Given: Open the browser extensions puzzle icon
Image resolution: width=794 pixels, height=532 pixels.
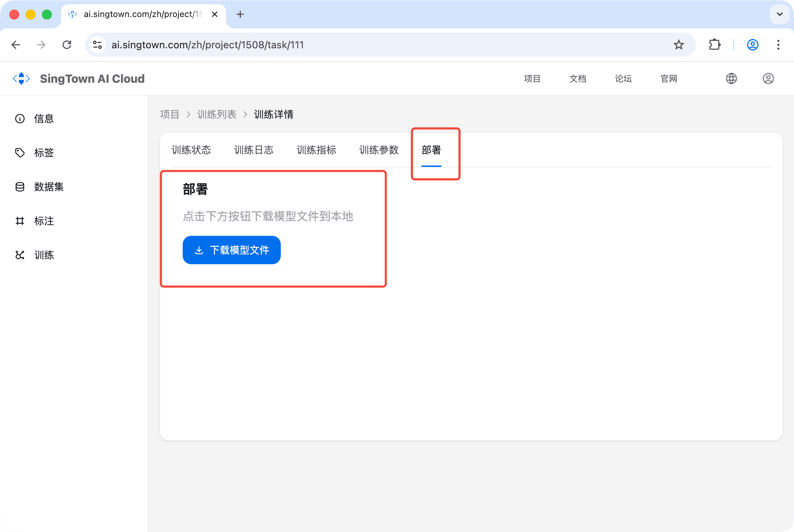Looking at the screenshot, I should pyautogui.click(x=714, y=45).
